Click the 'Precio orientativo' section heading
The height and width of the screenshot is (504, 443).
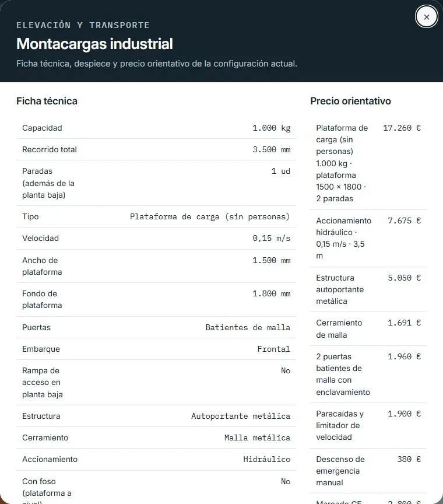[350, 101]
